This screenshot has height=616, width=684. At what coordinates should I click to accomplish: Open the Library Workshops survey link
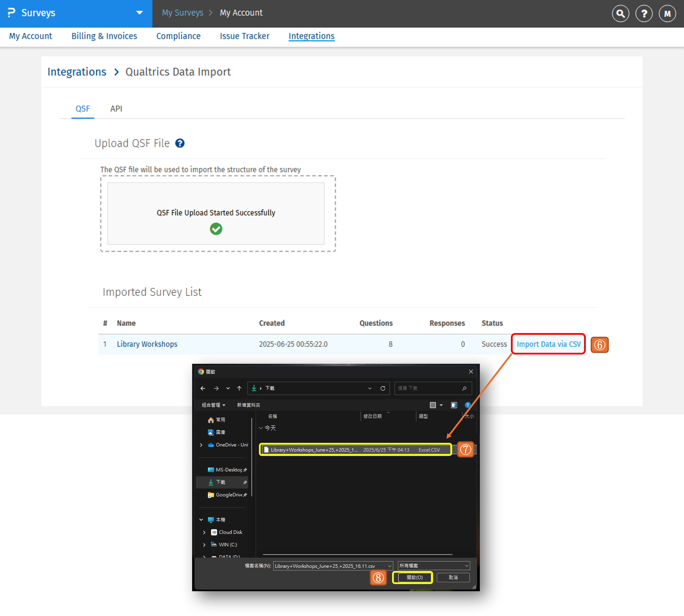point(147,344)
